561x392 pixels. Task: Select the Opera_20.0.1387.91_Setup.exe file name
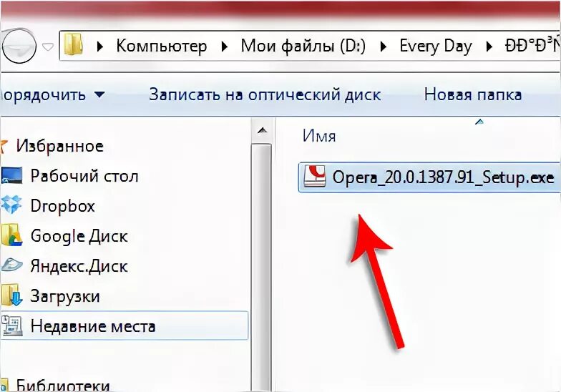point(443,177)
